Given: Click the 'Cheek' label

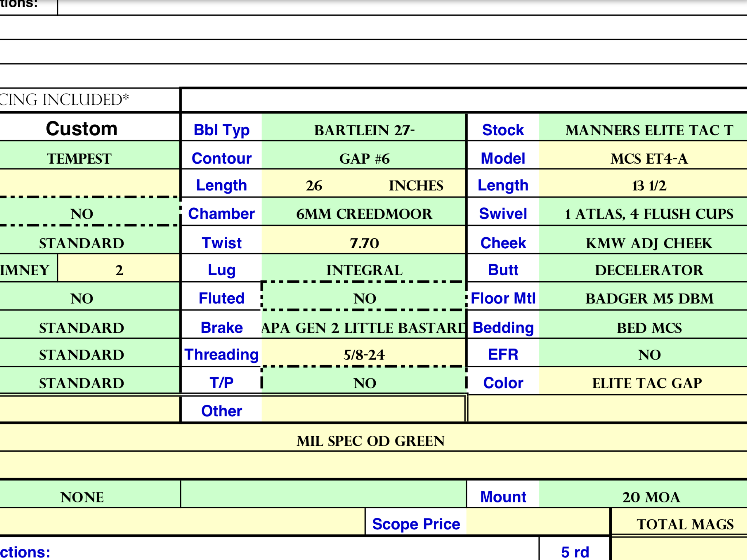Looking at the screenshot, I should point(503,243).
